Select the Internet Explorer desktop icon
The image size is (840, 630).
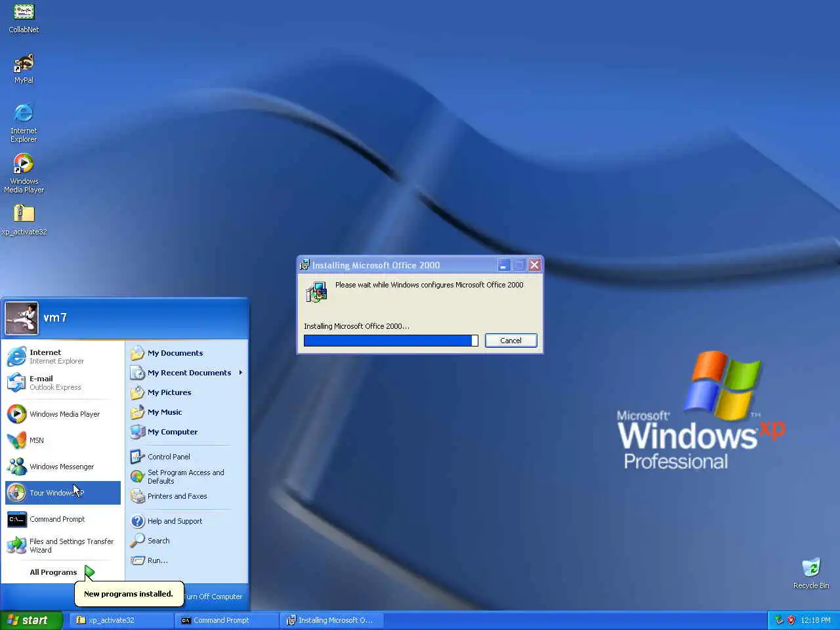(24, 123)
